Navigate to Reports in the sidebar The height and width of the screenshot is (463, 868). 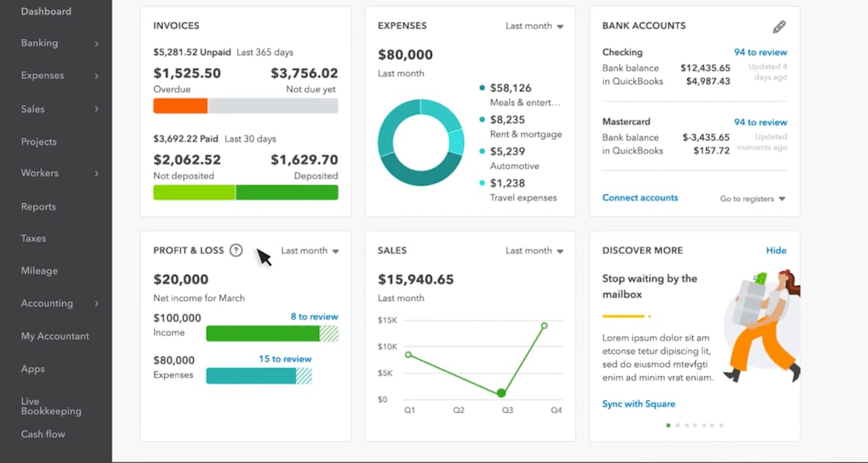[x=38, y=206]
